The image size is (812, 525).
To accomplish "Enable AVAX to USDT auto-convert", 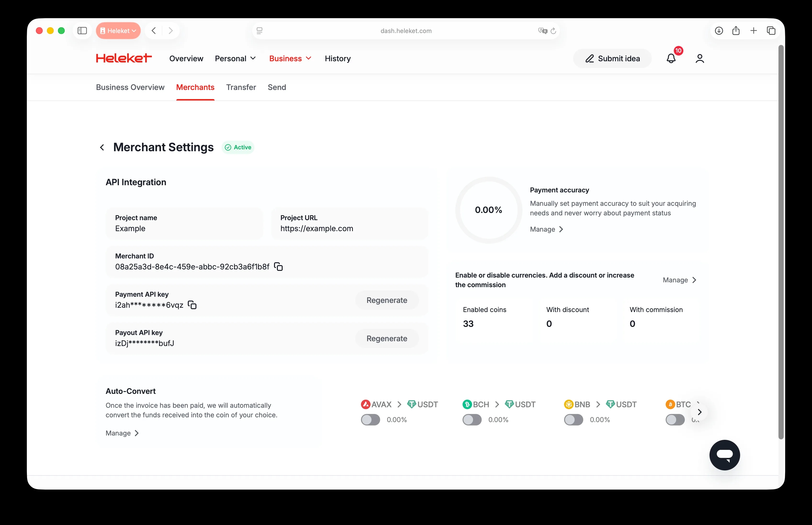I will (370, 420).
